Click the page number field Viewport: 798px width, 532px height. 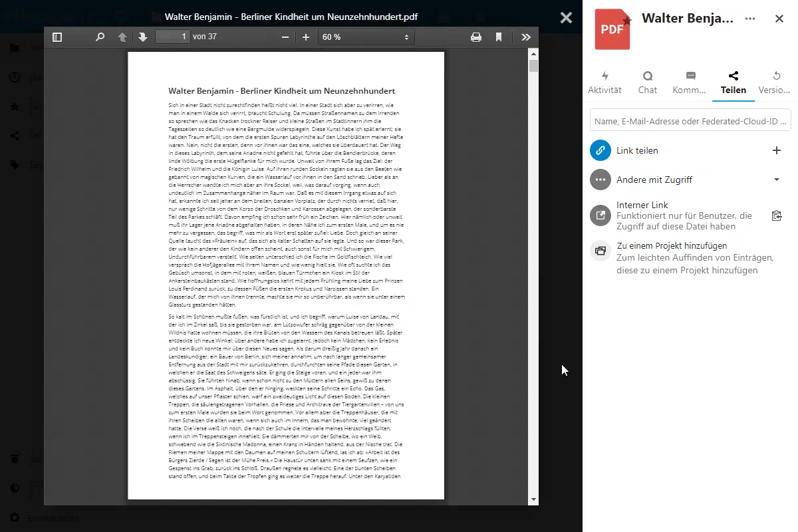[x=172, y=37]
